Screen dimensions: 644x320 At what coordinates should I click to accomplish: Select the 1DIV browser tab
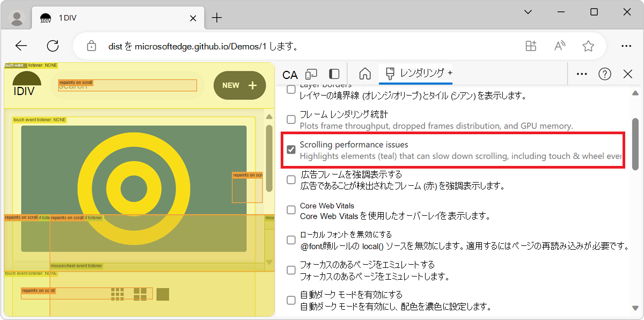coord(107,17)
